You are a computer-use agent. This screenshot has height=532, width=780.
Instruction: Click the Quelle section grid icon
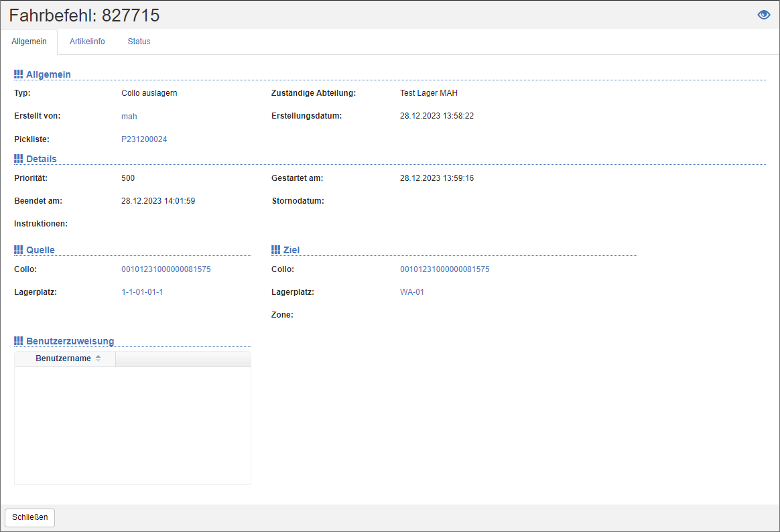tap(18, 249)
